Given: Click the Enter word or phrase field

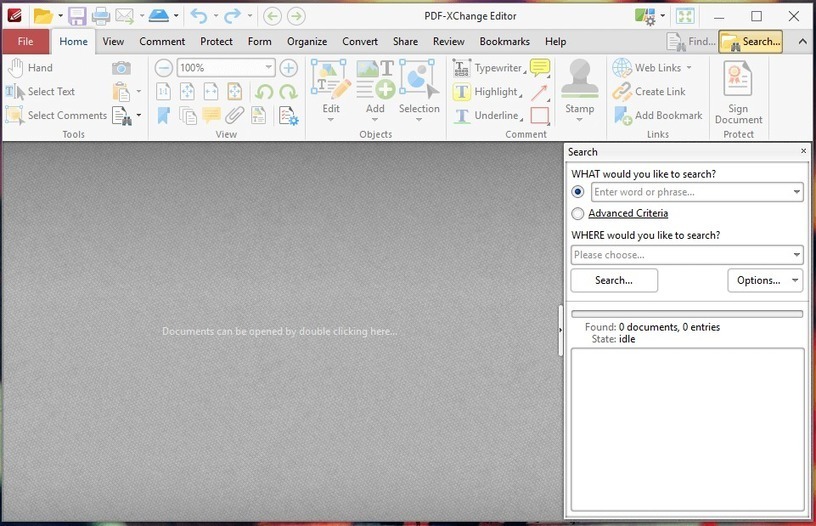Looking at the screenshot, I should [690, 192].
